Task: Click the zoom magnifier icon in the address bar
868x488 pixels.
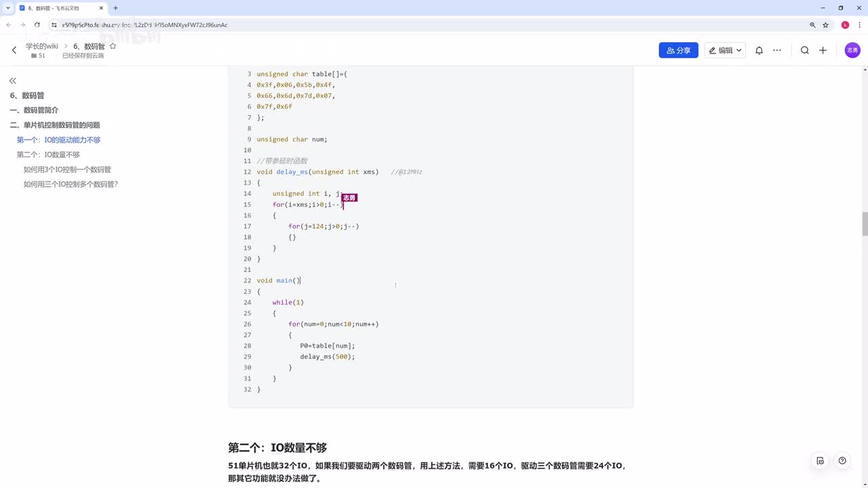Action: click(x=812, y=25)
